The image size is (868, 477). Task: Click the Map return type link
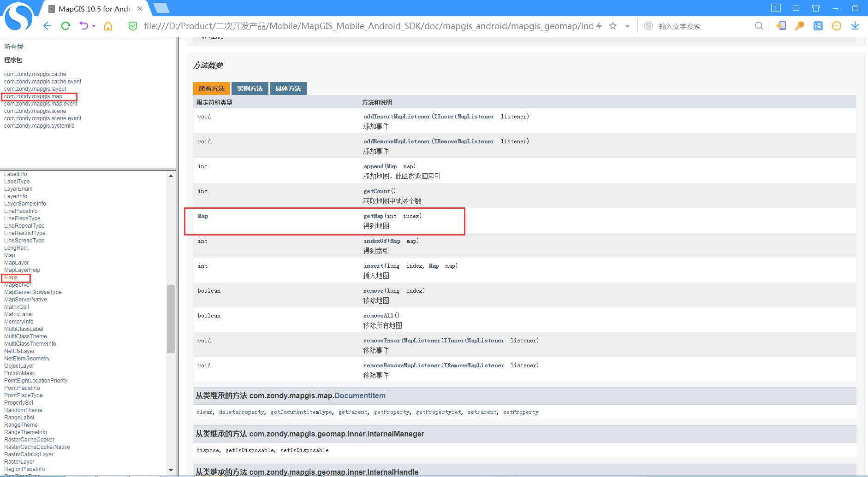pyautogui.click(x=203, y=216)
